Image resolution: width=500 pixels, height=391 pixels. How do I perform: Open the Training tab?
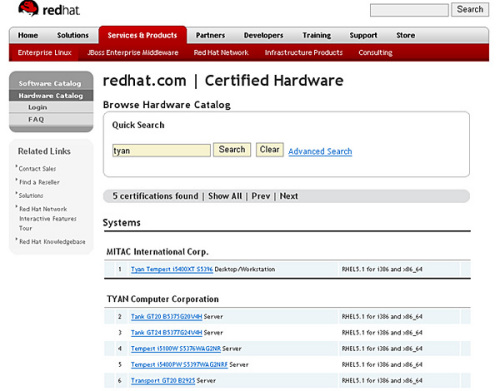click(317, 35)
